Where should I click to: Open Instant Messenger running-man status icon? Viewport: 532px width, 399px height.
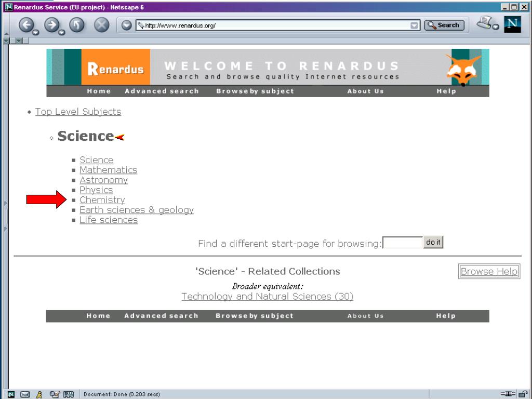tap(39, 394)
